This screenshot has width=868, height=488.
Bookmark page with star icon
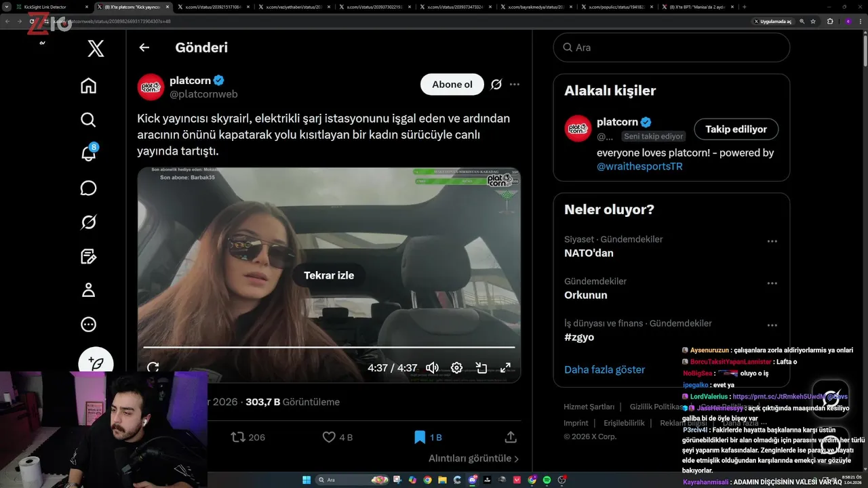click(x=813, y=21)
